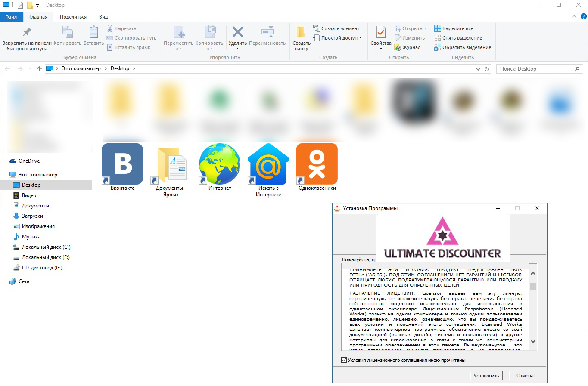
Task: Select the Интернет globe shortcut
Action: point(220,164)
